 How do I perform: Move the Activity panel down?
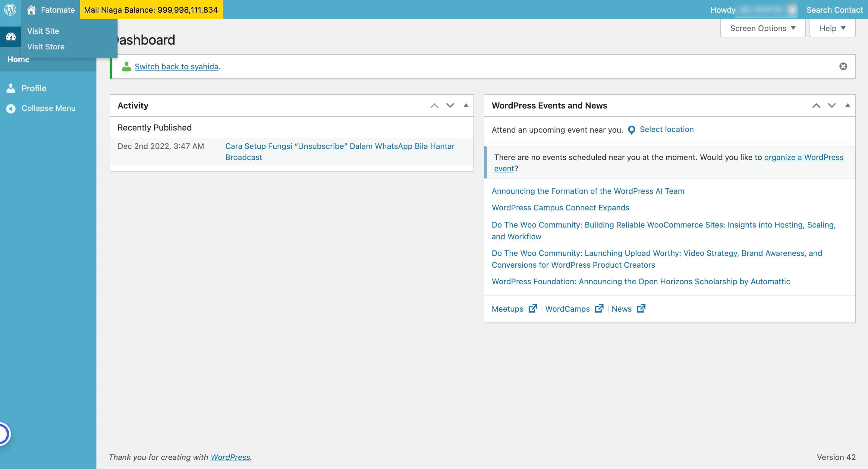point(450,105)
